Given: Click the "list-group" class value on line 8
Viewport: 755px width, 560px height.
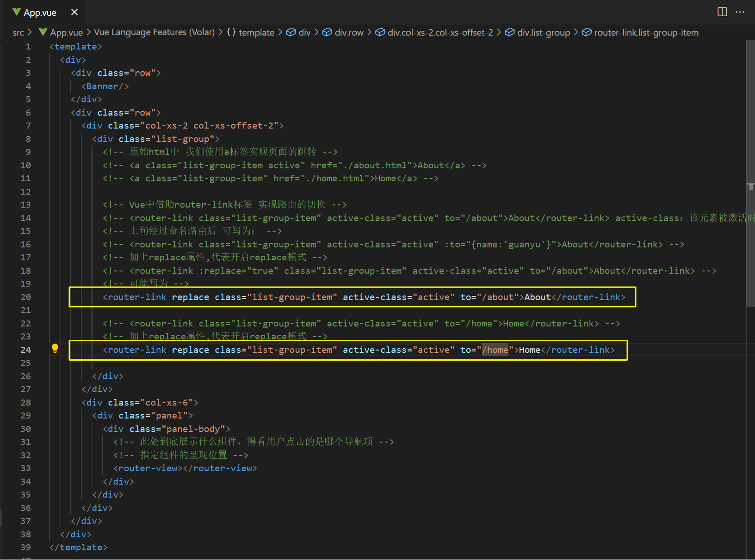Looking at the screenshot, I should point(183,139).
